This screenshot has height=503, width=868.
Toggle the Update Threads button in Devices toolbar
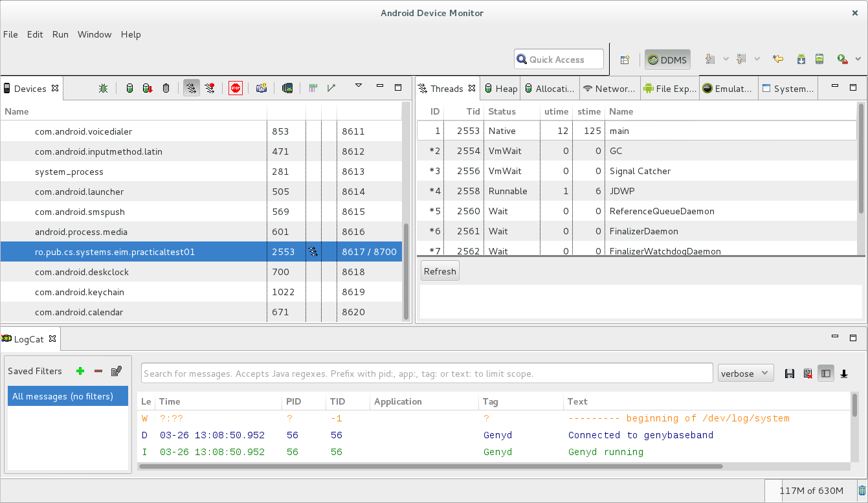click(191, 88)
